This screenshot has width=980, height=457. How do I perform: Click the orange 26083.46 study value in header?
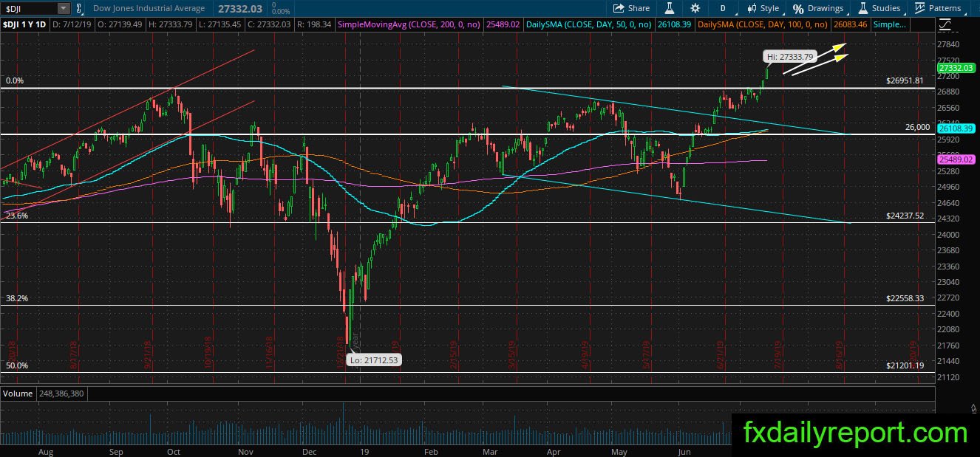pos(849,24)
